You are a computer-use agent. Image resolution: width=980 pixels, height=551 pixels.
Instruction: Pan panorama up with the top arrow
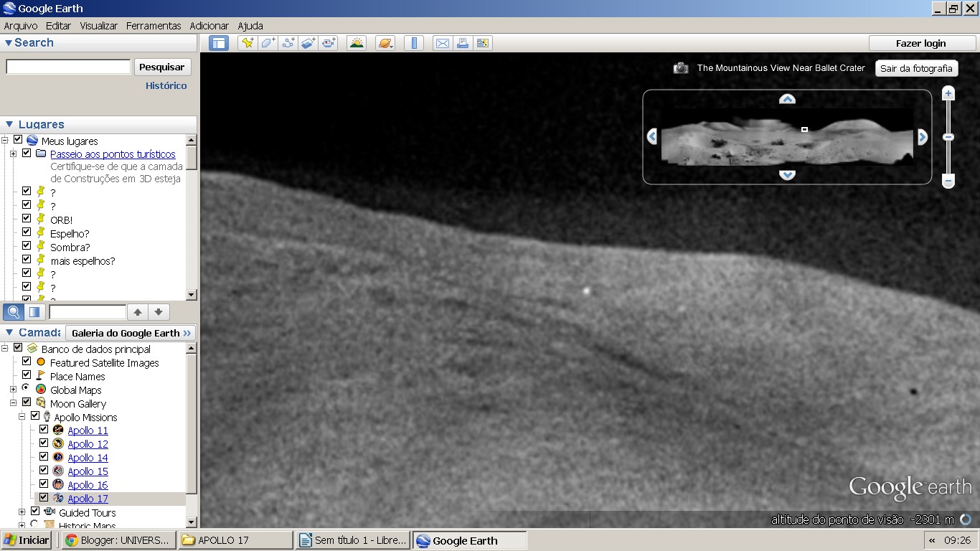(787, 99)
